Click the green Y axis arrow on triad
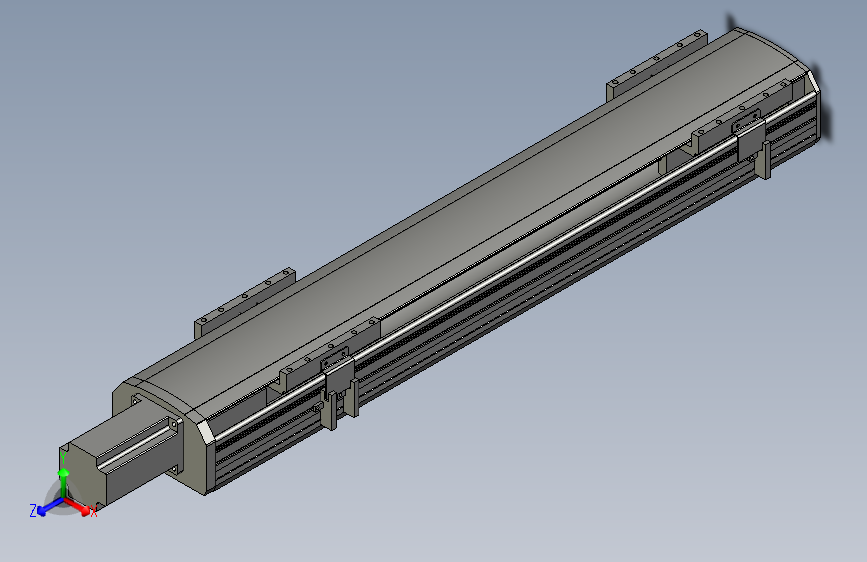867x562 pixels. (x=64, y=482)
